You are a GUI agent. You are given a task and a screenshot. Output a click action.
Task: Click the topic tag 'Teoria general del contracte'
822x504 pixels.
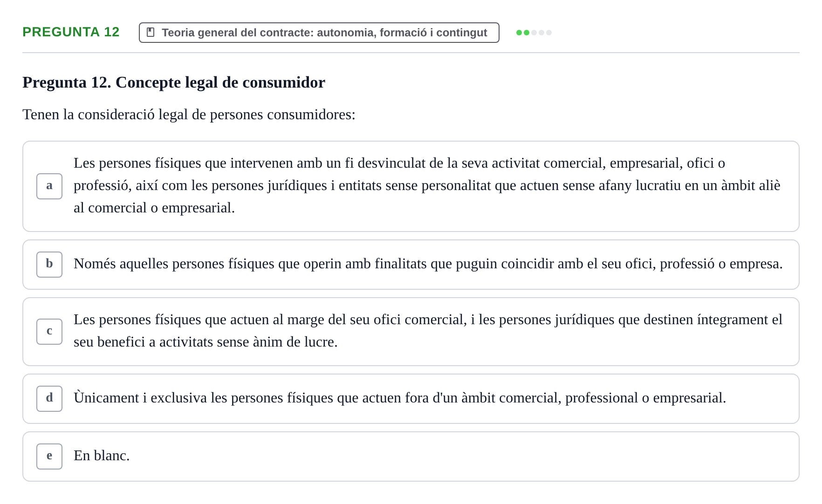[x=319, y=33]
